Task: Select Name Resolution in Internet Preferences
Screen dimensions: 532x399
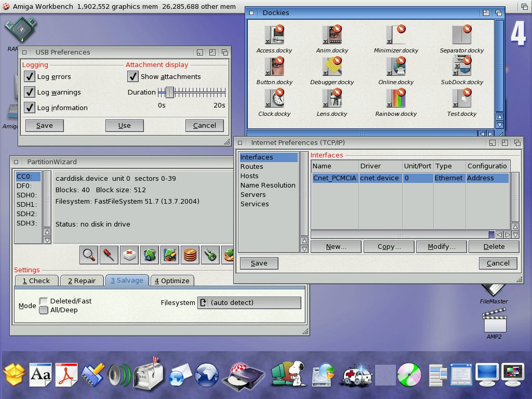Action: pos(268,185)
